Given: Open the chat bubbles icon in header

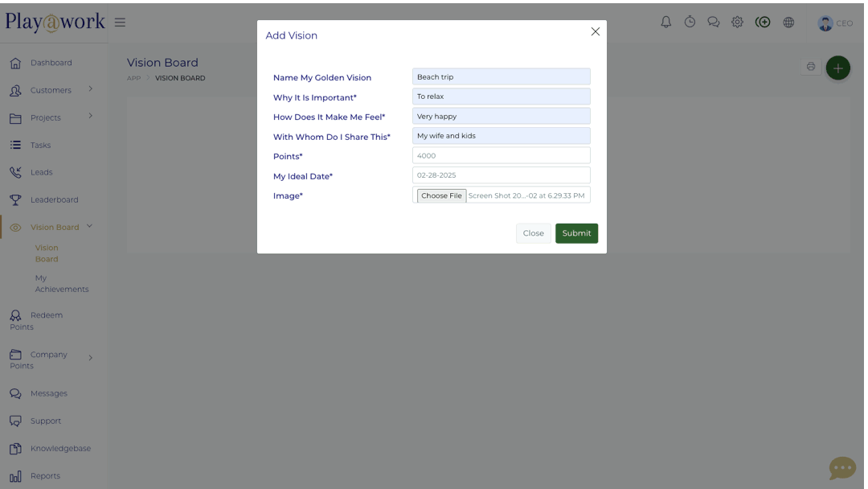Looking at the screenshot, I should click(713, 23).
